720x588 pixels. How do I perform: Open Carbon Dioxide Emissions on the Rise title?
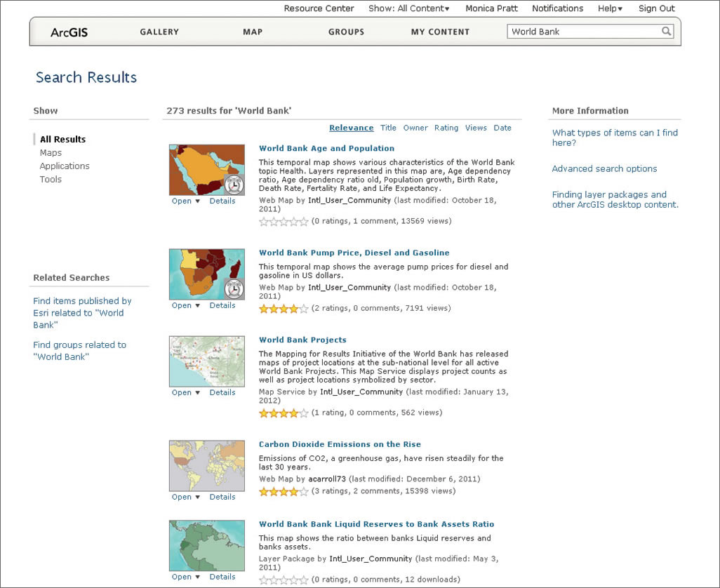click(340, 444)
